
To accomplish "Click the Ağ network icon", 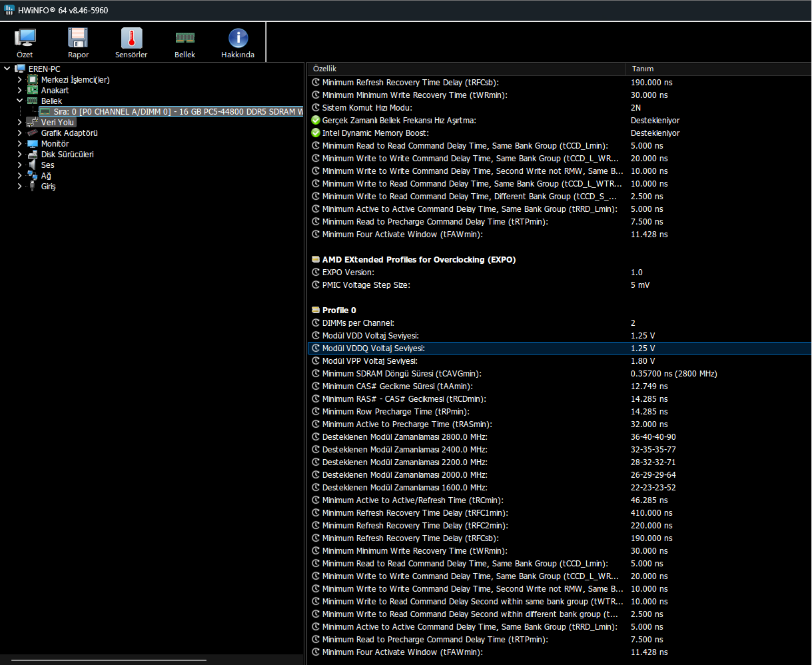I will (x=32, y=175).
